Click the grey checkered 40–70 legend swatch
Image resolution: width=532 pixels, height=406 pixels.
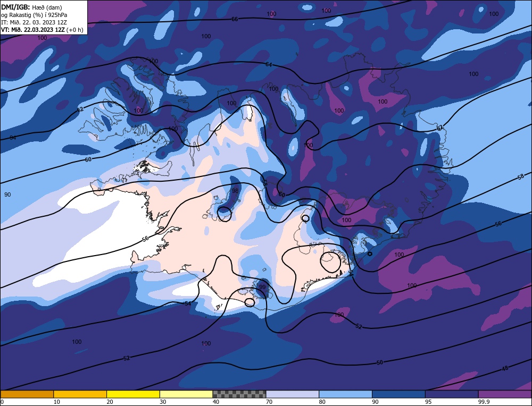coord(239,394)
